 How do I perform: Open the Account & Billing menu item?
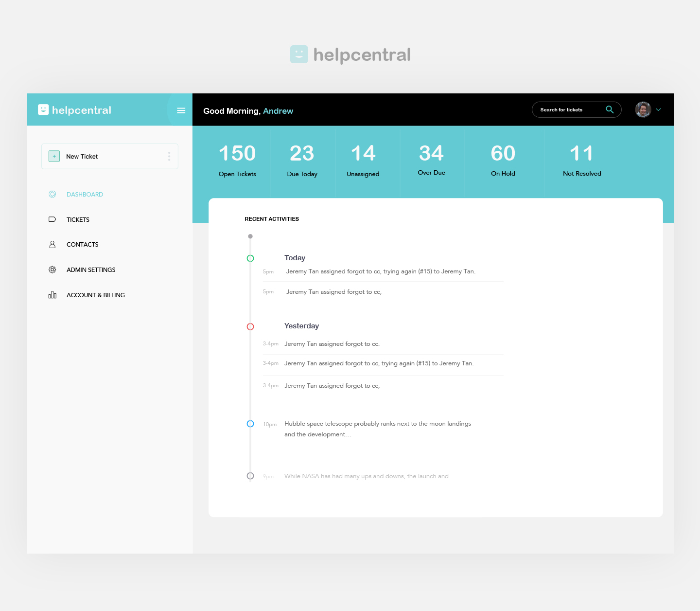tap(96, 295)
